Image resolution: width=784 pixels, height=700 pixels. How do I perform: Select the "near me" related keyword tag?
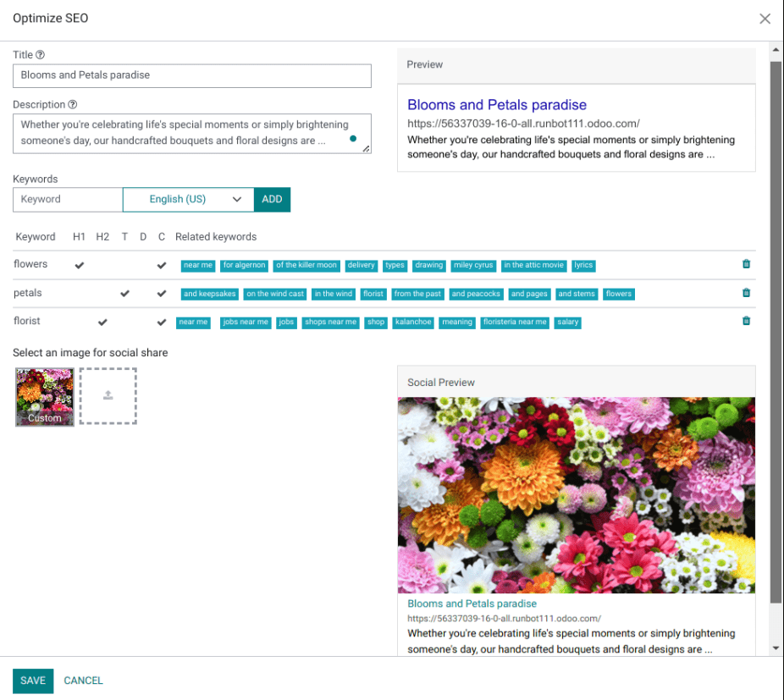[x=197, y=265]
